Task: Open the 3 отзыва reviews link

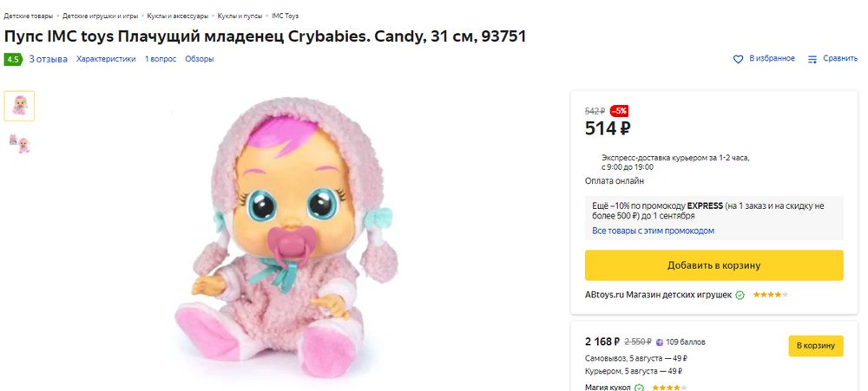Action: 49,59
